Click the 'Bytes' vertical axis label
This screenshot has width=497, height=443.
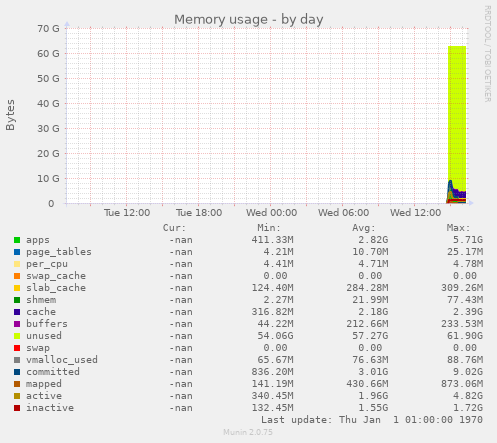(10, 115)
